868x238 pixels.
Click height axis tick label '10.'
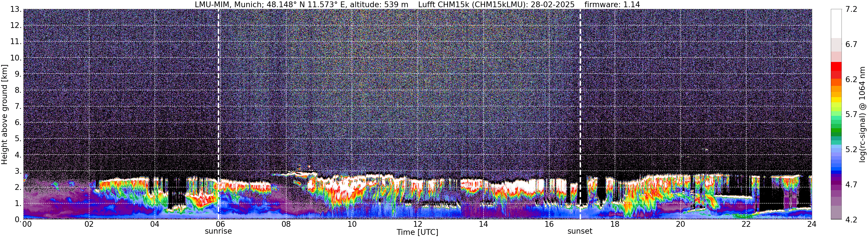tap(16, 58)
